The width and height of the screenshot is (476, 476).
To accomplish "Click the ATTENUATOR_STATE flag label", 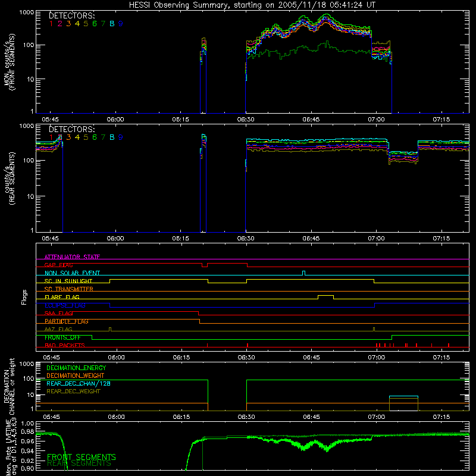I will coord(72,257).
